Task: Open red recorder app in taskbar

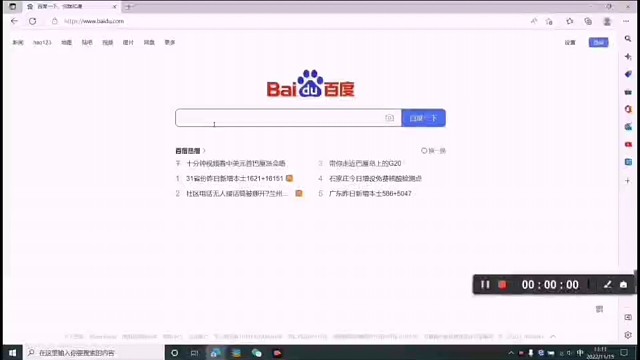Action: click(278, 353)
